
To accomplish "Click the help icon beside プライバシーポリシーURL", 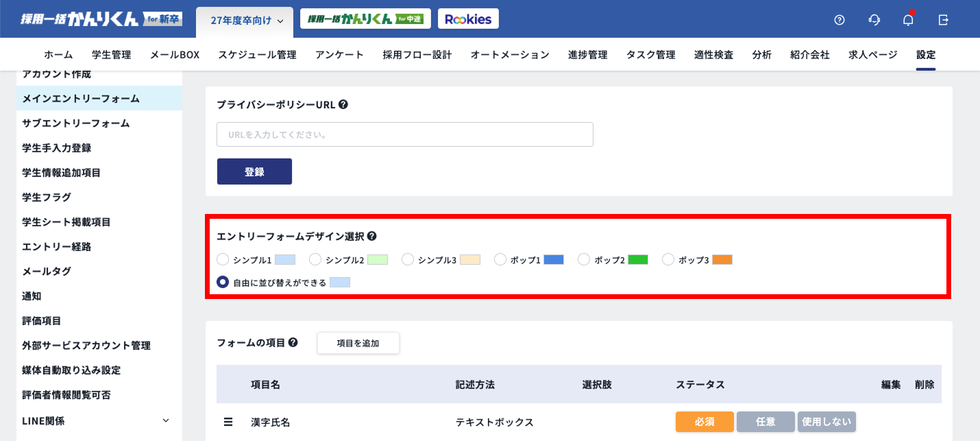I will tap(343, 104).
